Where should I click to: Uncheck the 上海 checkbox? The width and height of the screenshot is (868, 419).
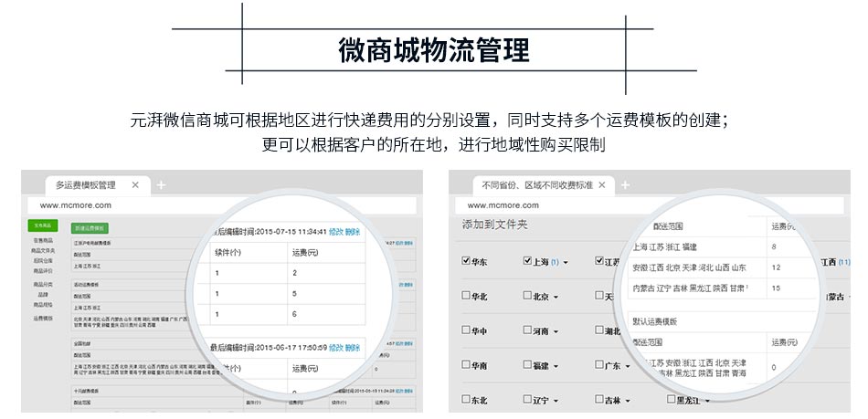click(x=527, y=261)
